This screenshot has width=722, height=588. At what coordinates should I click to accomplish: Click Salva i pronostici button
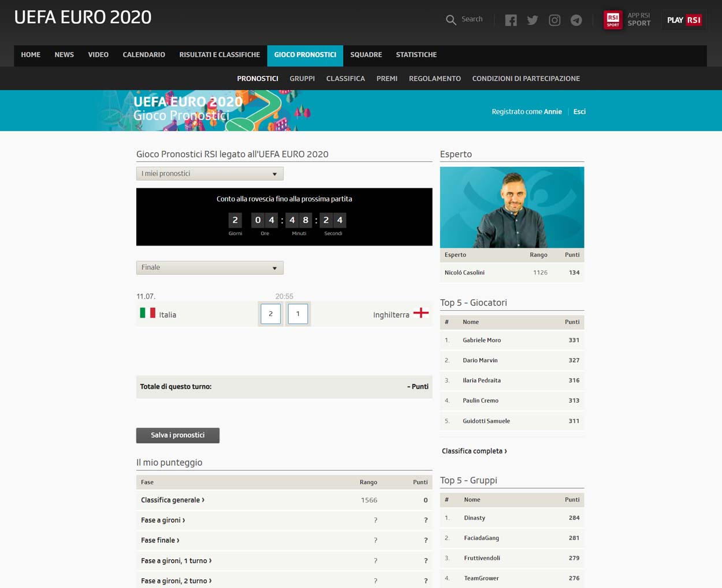[x=178, y=436]
